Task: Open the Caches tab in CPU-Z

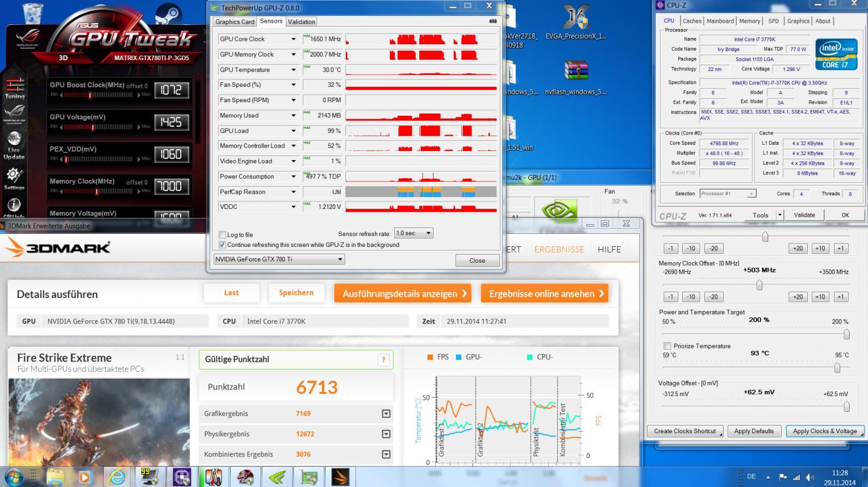Action: 692,21
